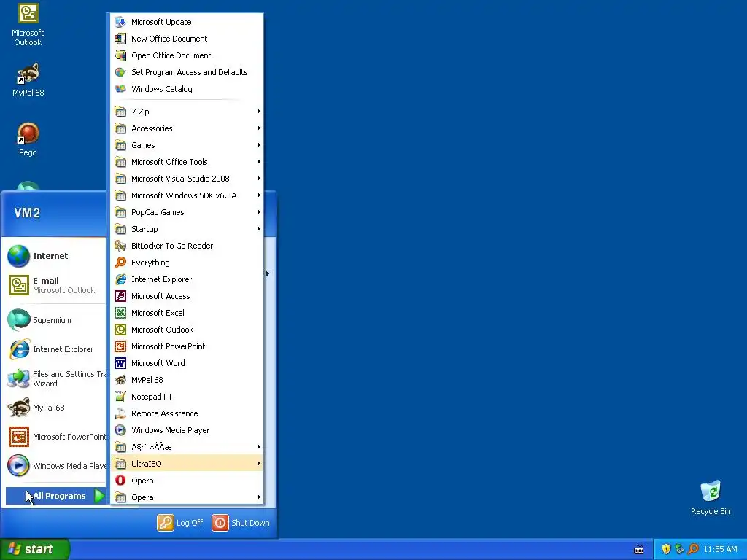Click the Shut Down button
Screen dimensions: 747x560
pos(241,523)
